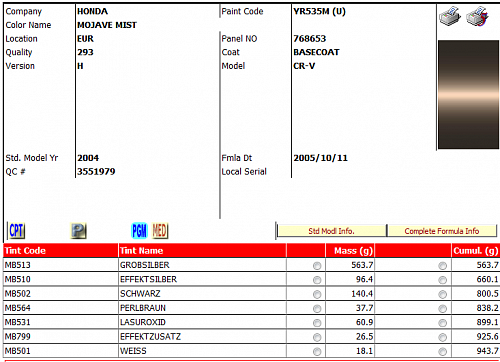Click tint code MB502
The width and height of the screenshot is (500, 362).
point(18,294)
